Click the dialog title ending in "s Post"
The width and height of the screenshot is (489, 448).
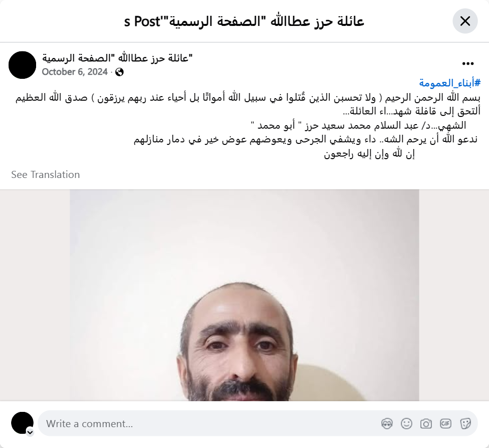tap(244, 21)
